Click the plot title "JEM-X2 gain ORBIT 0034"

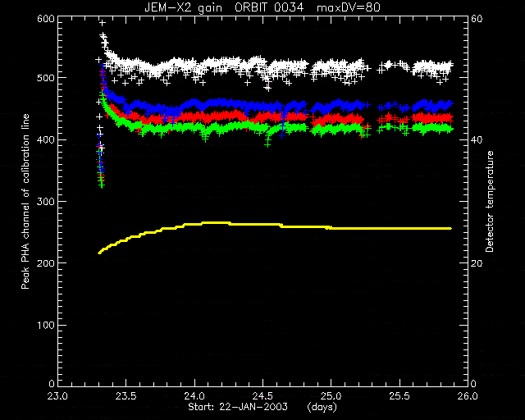[x=224, y=7]
